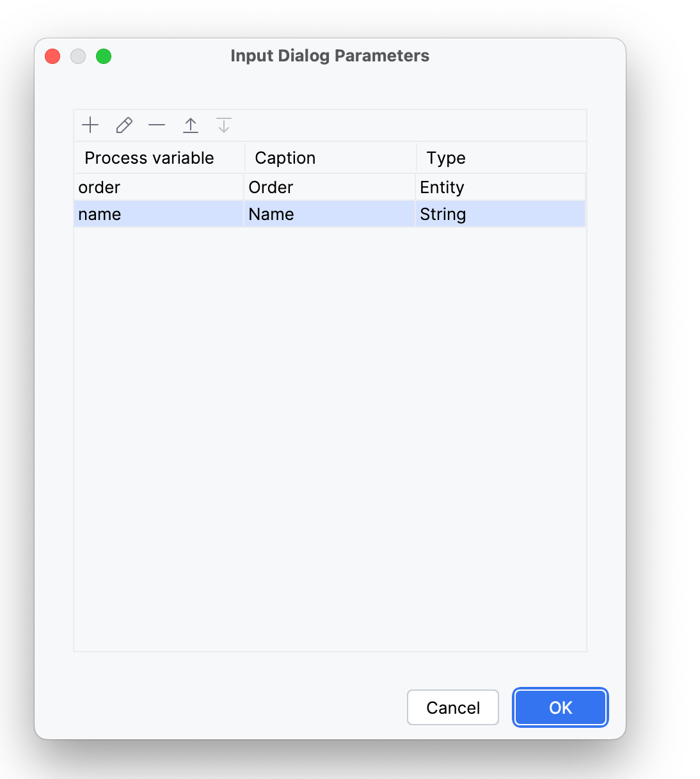Maximize the dialog with green button
This screenshot has width=700, height=779.
104,56
